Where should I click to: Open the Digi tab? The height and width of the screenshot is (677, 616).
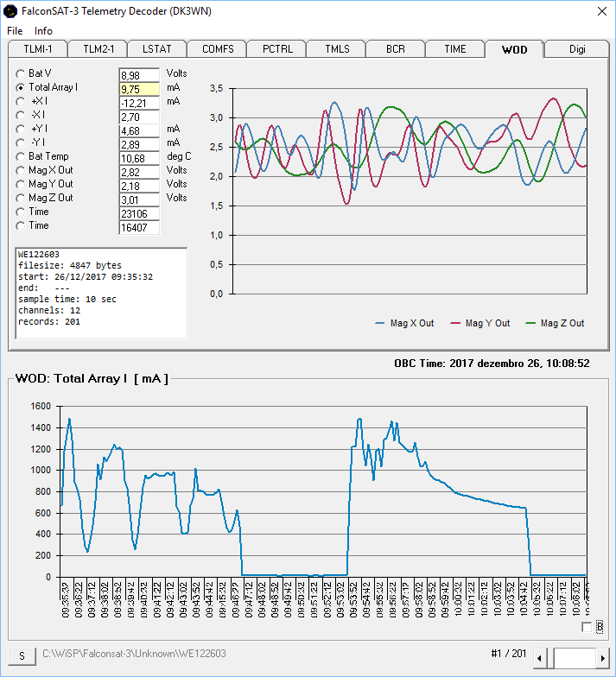click(x=576, y=49)
